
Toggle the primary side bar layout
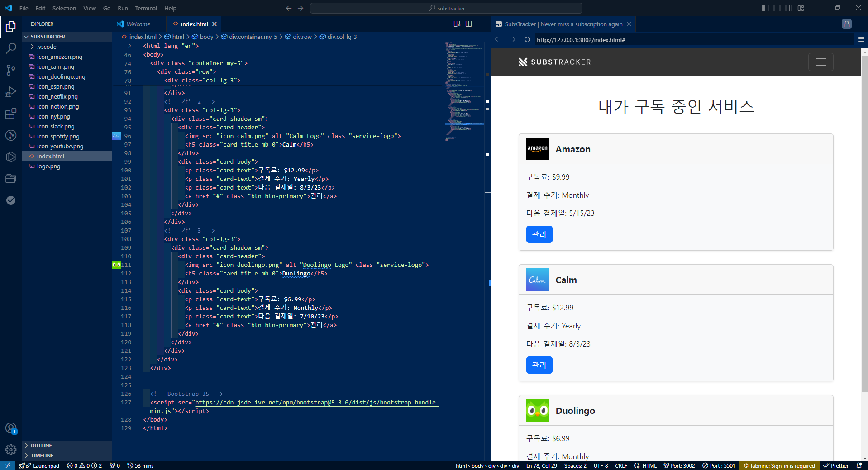pyautogui.click(x=765, y=8)
